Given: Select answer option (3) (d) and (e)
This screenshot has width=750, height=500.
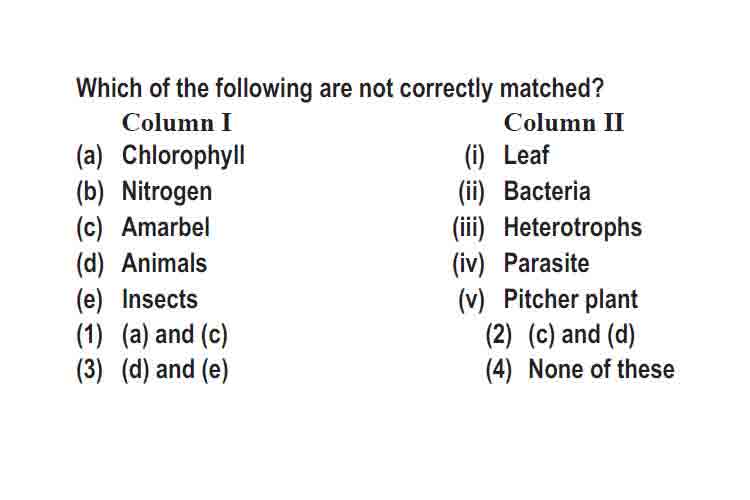Looking at the screenshot, I should [152, 370].
